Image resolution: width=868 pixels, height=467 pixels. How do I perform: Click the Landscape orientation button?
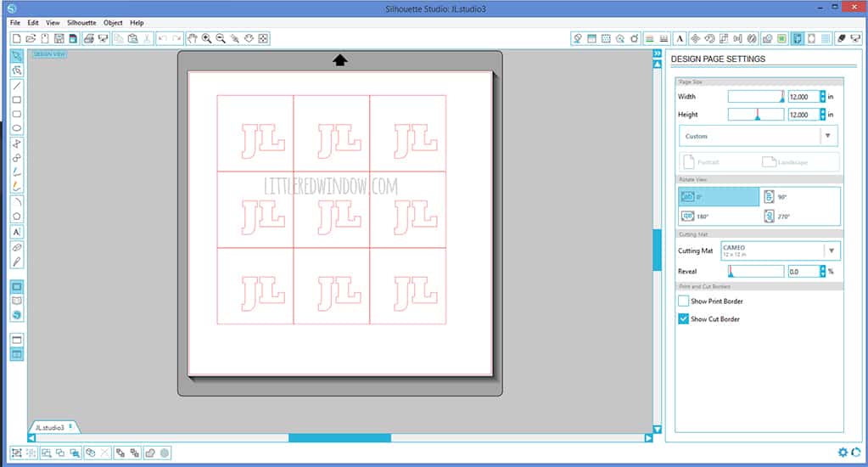tap(786, 161)
